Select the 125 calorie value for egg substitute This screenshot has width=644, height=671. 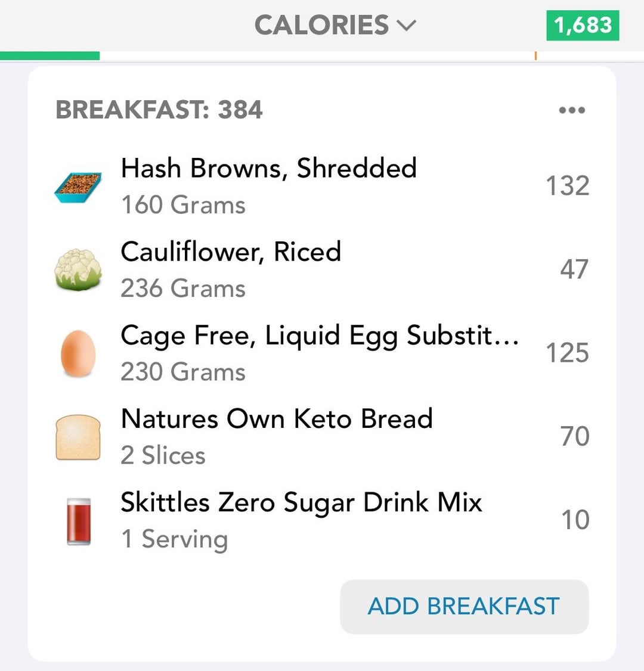point(567,353)
